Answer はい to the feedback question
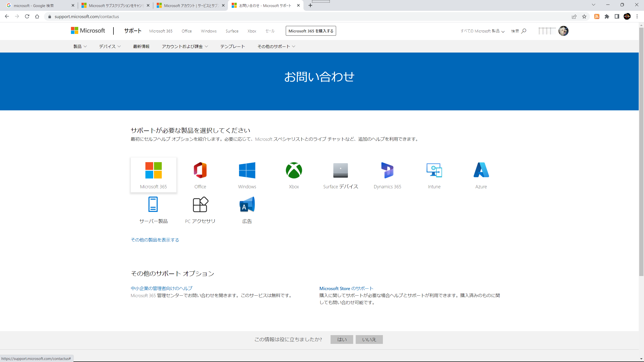This screenshot has width=644, height=362. [342, 339]
